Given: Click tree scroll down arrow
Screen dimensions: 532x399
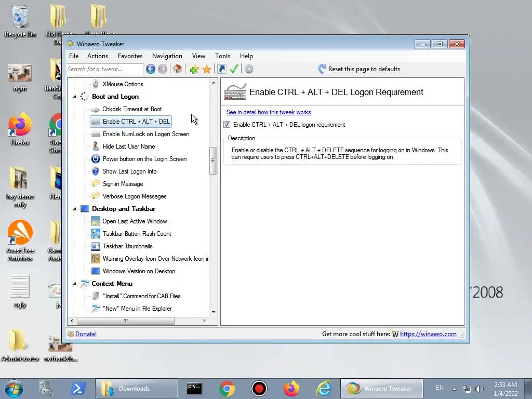Looking at the screenshot, I should point(214,312).
